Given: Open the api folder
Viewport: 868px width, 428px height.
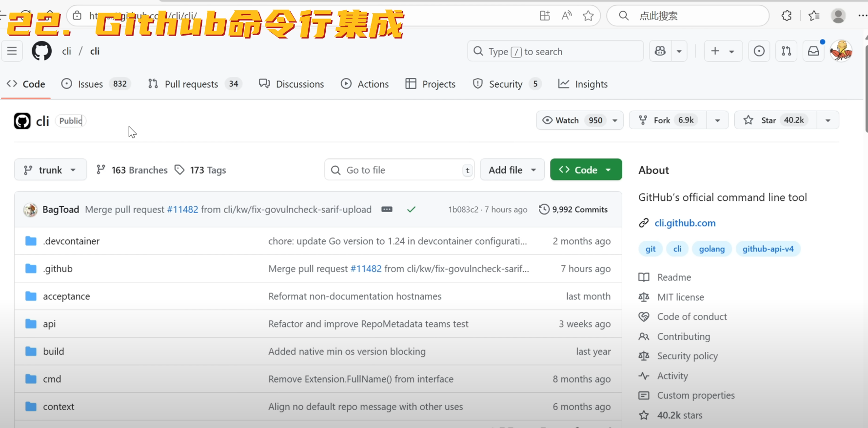Looking at the screenshot, I should 49,324.
